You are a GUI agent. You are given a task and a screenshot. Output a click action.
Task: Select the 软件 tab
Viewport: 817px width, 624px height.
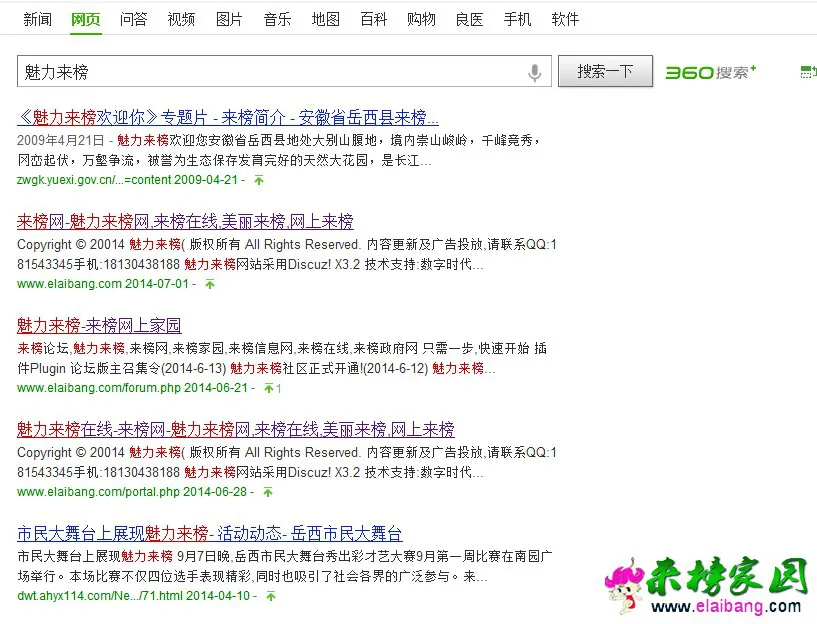(565, 19)
